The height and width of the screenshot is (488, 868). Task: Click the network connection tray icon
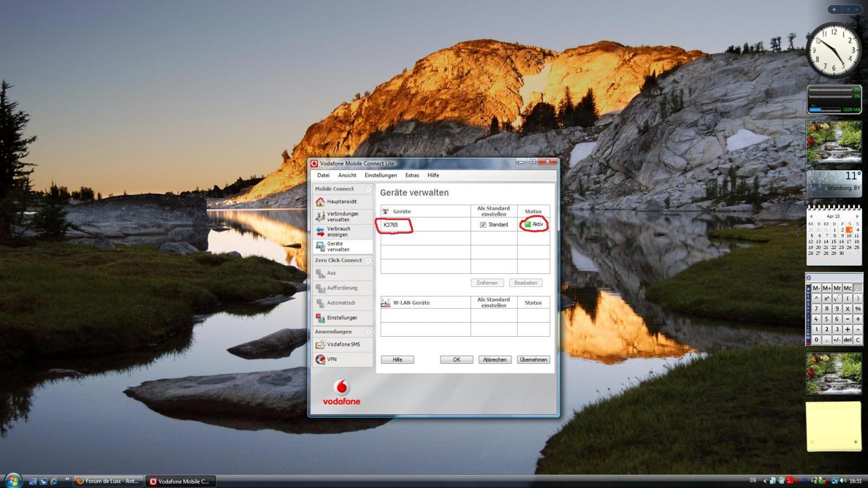click(x=835, y=480)
